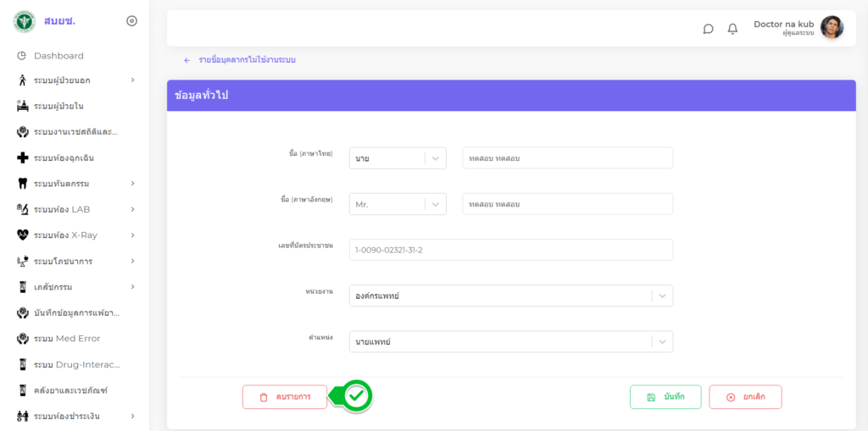Click the LAB microscope icon
The height and width of the screenshot is (431, 868).
23,209
